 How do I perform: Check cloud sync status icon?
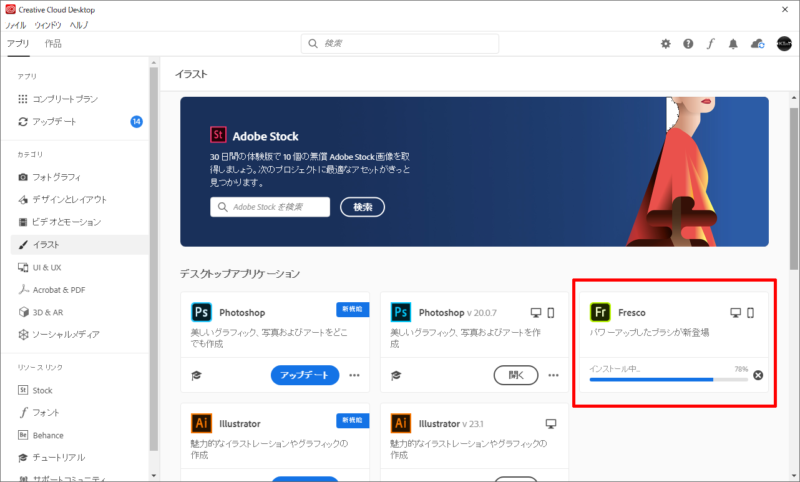[758, 44]
